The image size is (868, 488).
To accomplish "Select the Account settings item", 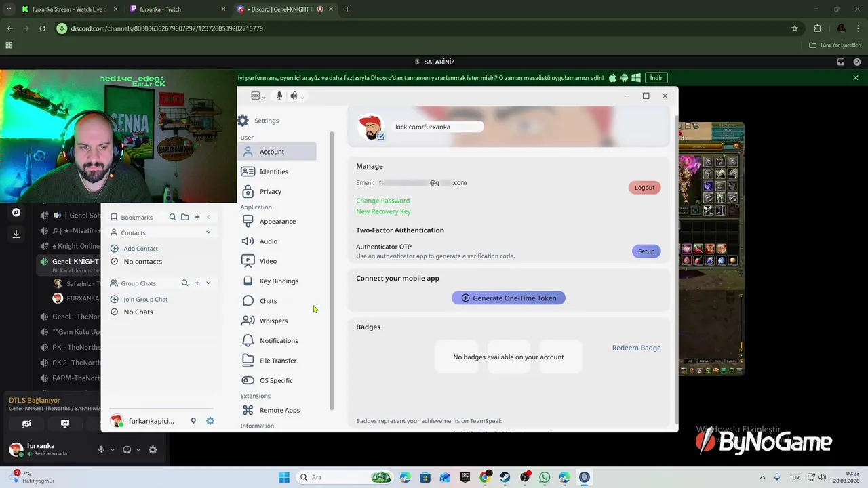I will point(277,152).
